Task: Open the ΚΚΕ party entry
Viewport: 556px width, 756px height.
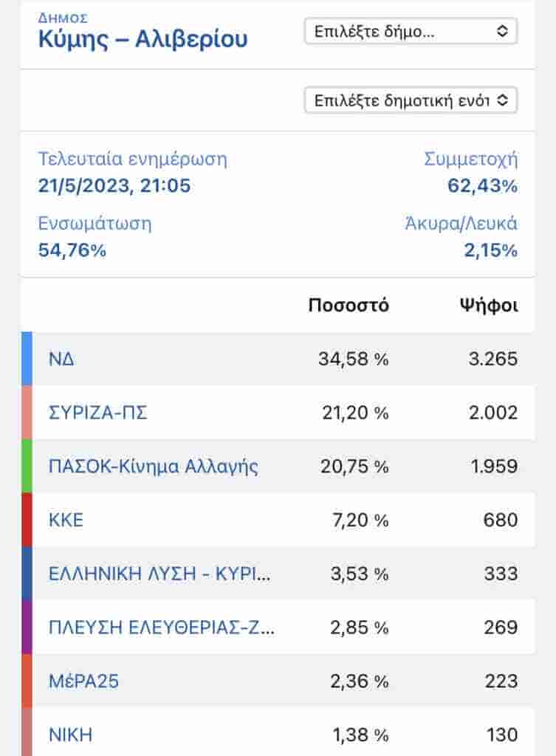Action: click(x=66, y=520)
